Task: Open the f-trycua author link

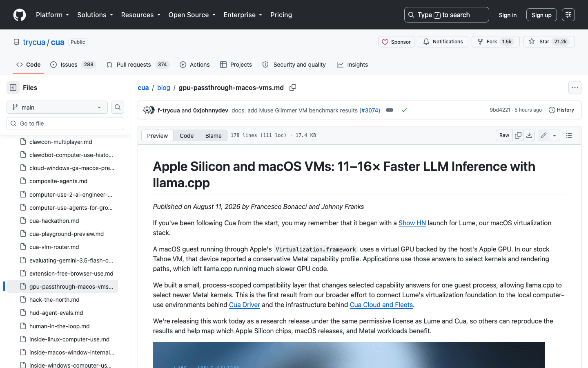Action: (169, 110)
